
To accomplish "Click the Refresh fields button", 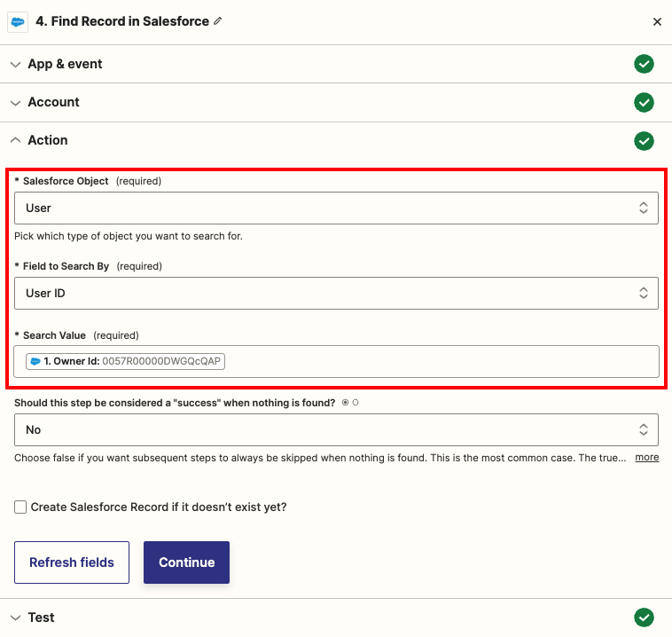I will (72, 562).
